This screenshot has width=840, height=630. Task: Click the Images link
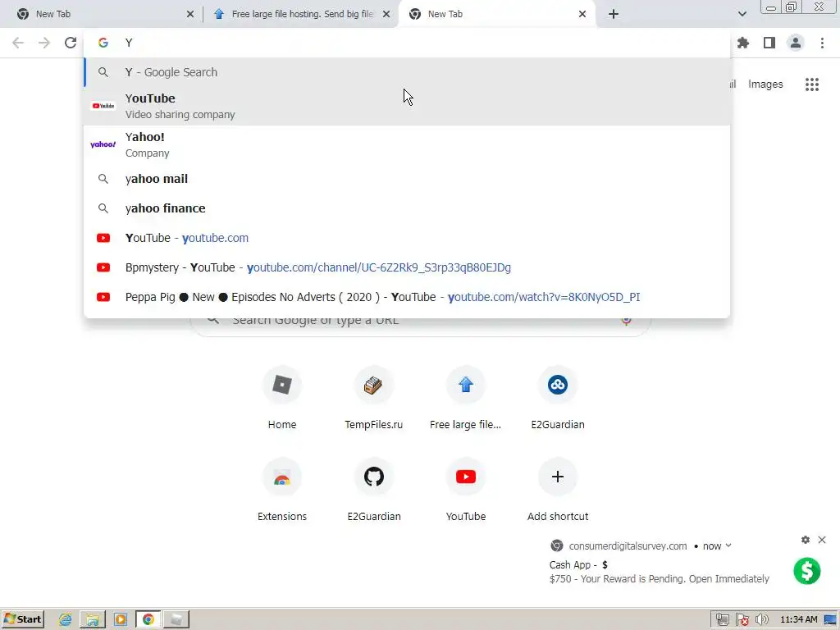(x=765, y=84)
